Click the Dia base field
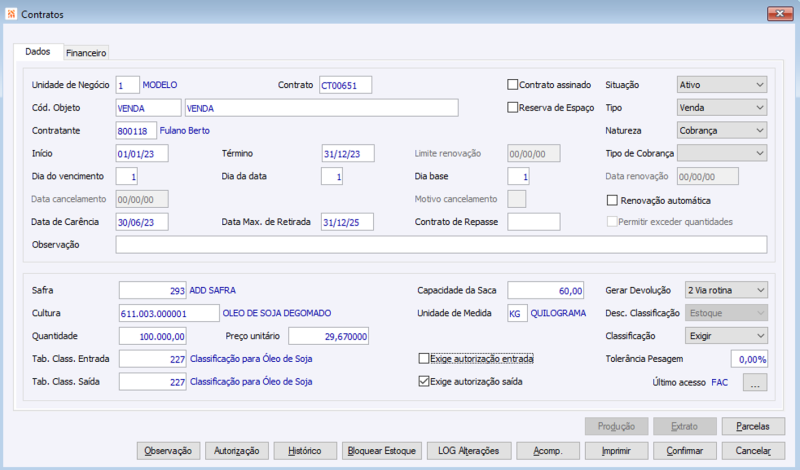800x470 pixels. tap(518, 177)
